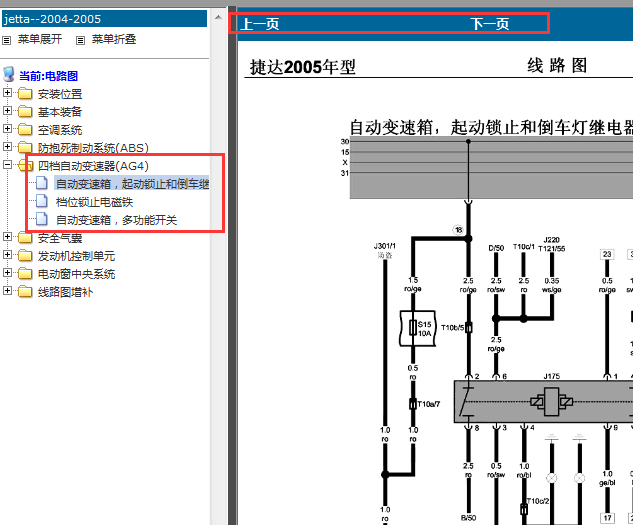Click the D/50 terminal label
The image size is (633, 525).
pyautogui.click(x=496, y=248)
